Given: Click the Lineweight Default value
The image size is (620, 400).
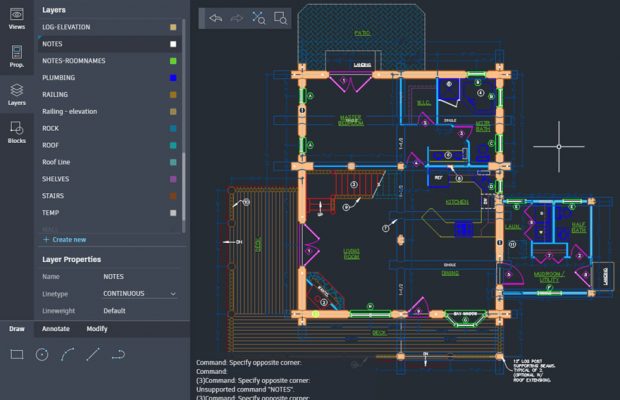Looking at the screenshot, I should [139, 311].
